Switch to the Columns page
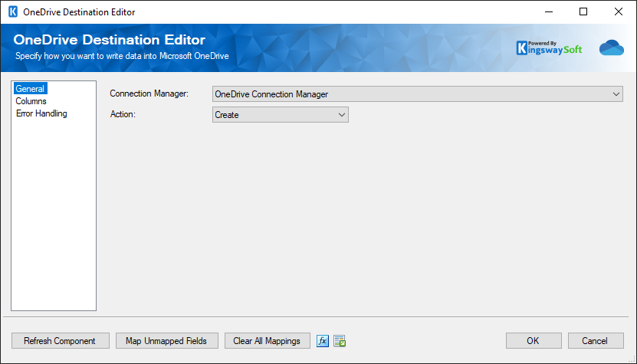637x364 pixels. click(x=31, y=101)
